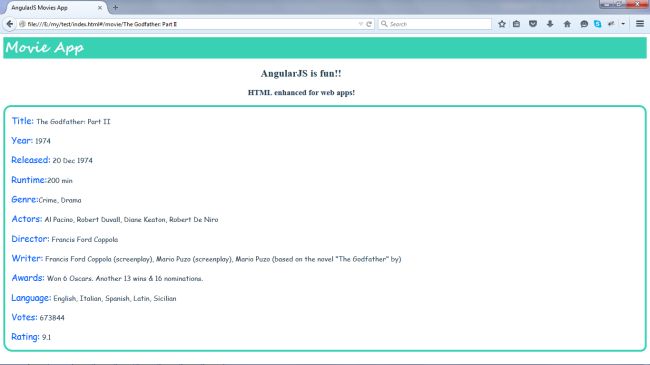650x365 pixels.
Task: Click 'HTML enhanced for web apps!' text
Action: 301,92
